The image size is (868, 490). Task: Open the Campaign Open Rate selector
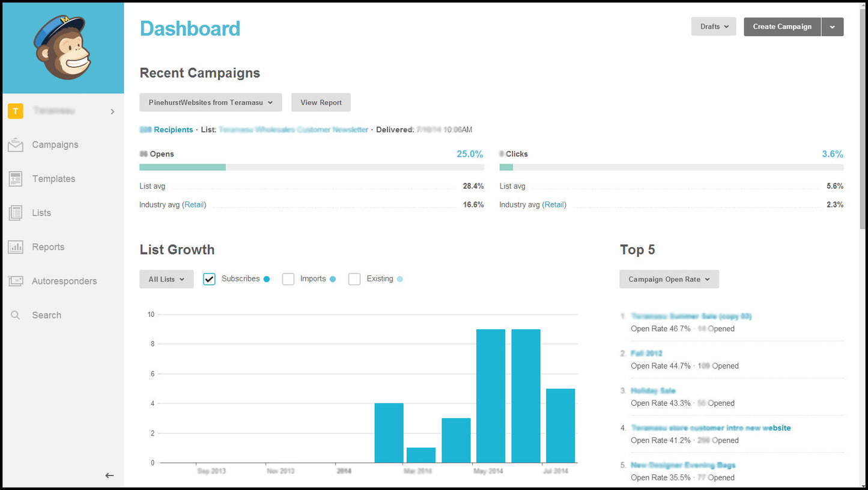(669, 279)
